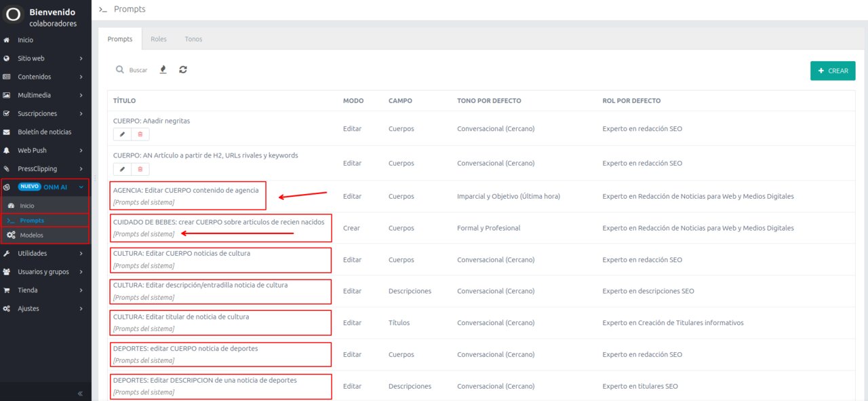Click the Buscar search field

(138, 70)
